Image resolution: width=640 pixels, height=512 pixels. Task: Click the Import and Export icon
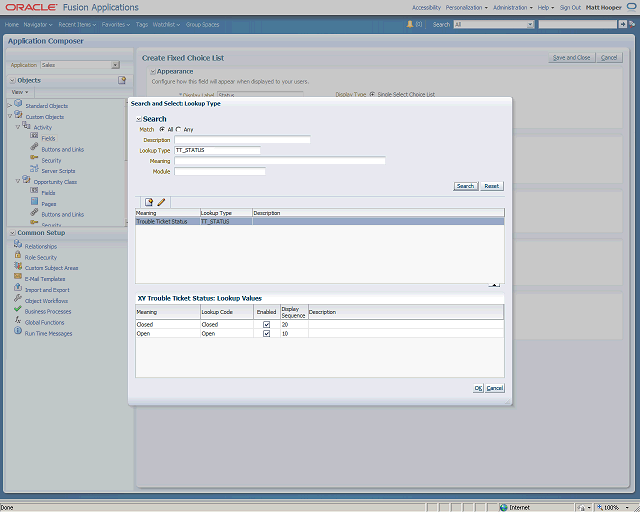click(18, 287)
